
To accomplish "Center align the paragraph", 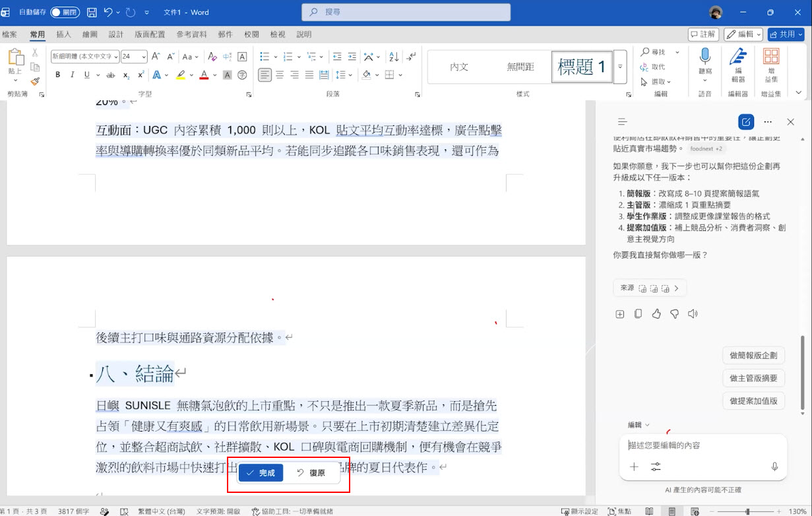I will 280,75.
